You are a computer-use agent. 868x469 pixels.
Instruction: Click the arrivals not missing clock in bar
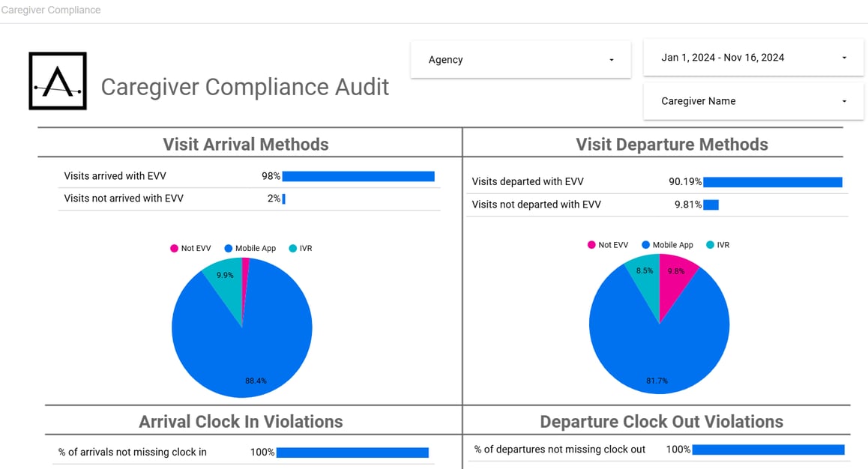[x=352, y=453]
